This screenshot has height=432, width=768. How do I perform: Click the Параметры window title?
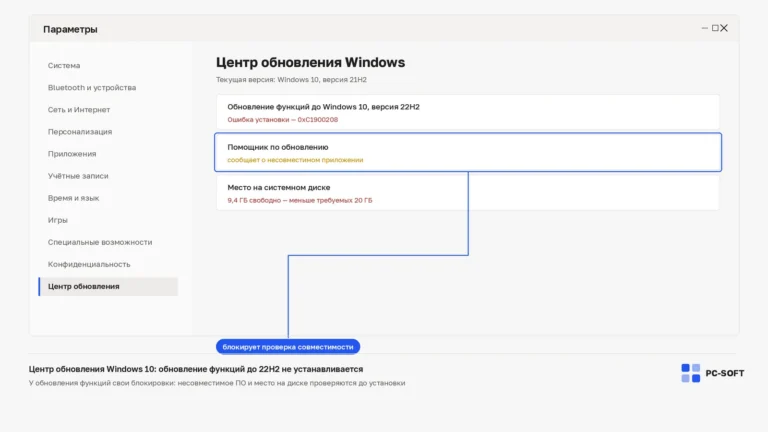coord(70,29)
